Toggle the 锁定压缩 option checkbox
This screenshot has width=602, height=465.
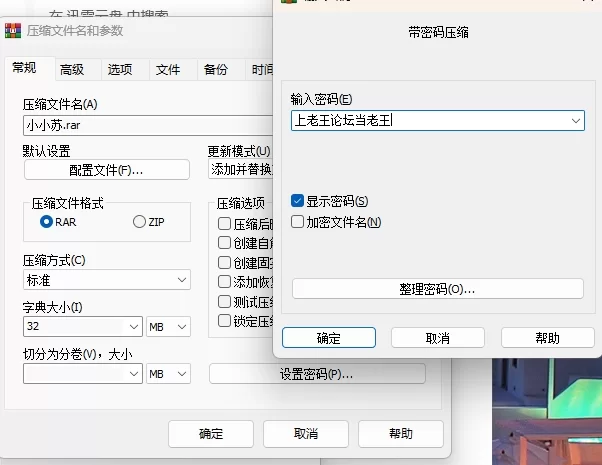point(224,321)
